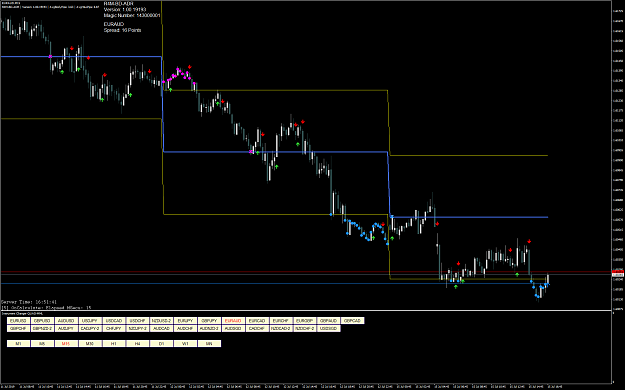Select the GBPJPY symbol button
Screen dimensions: 625x390
pyautogui.click(x=210, y=321)
